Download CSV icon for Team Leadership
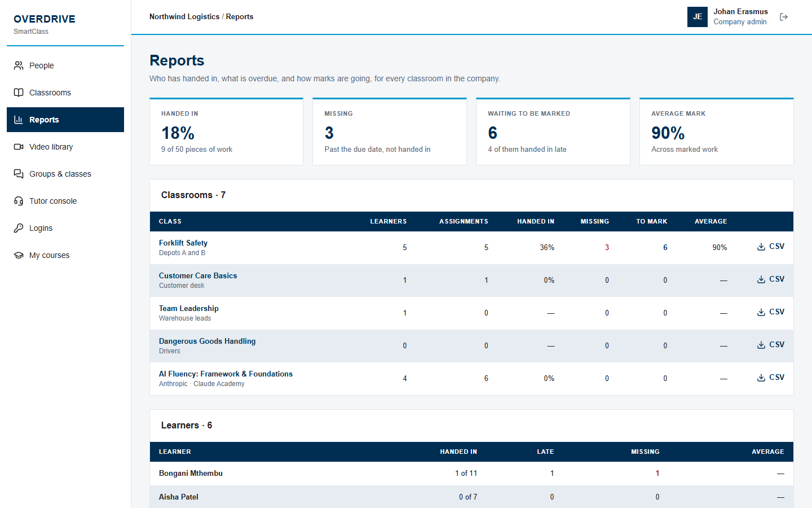 (x=761, y=312)
